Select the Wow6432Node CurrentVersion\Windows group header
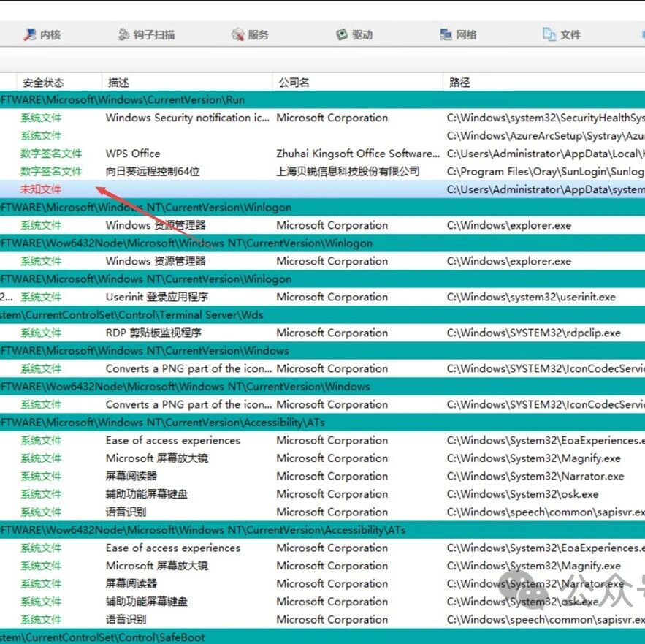This screenshot has width=645, height=644. 323,387
